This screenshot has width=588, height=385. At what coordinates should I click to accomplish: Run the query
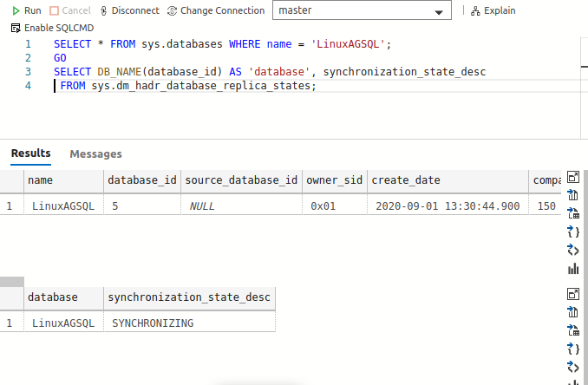(x=26, y=10)
